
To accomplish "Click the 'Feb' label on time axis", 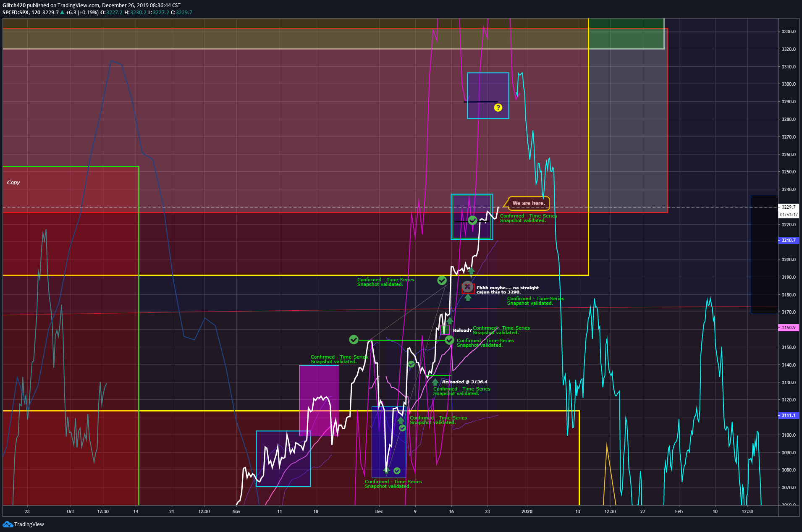I will [x=679, y=511].
